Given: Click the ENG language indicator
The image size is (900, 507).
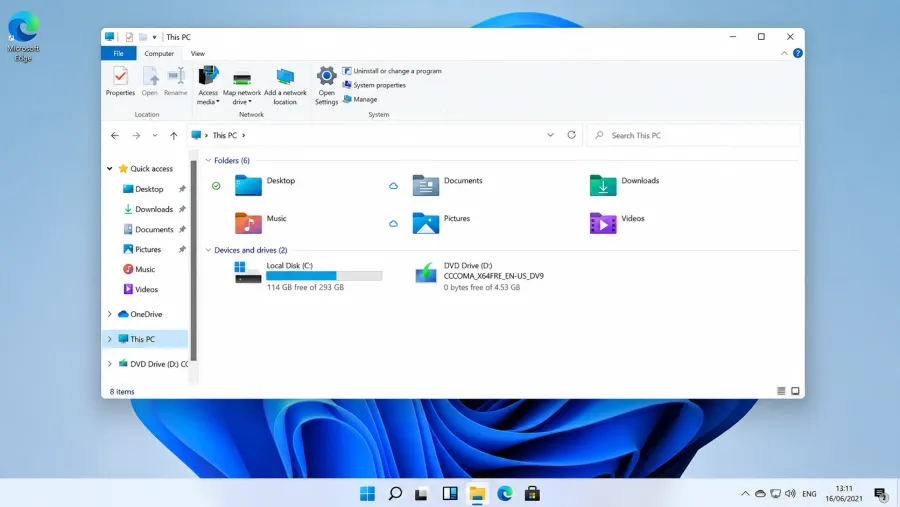Looking at the screenshot, I should [809, 494].
